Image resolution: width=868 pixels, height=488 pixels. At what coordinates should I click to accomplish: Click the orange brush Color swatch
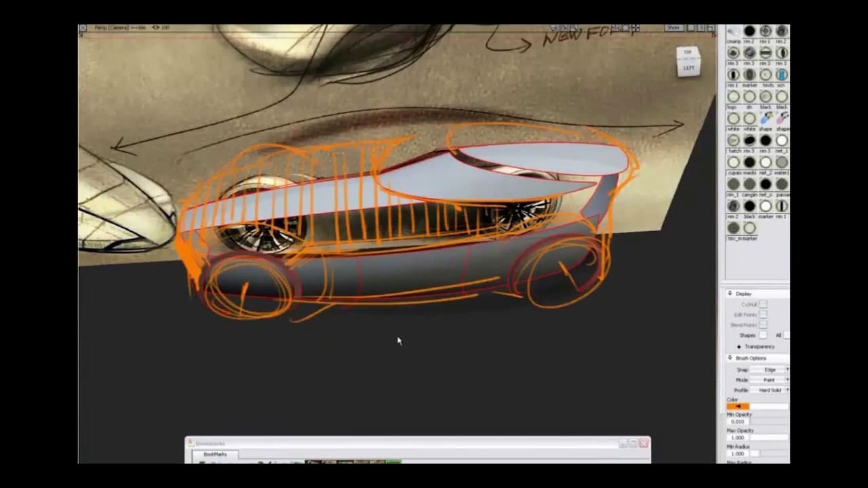coord(738,406)
